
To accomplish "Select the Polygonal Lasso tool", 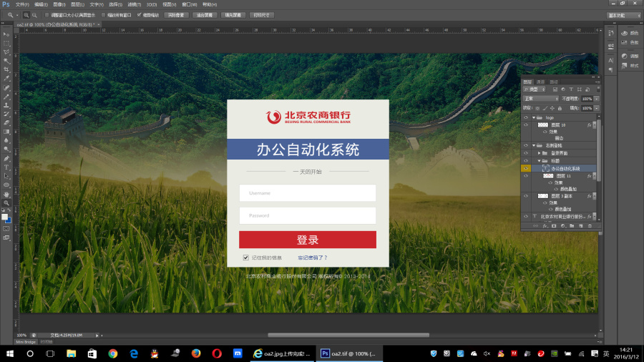I will click(6, 52).
